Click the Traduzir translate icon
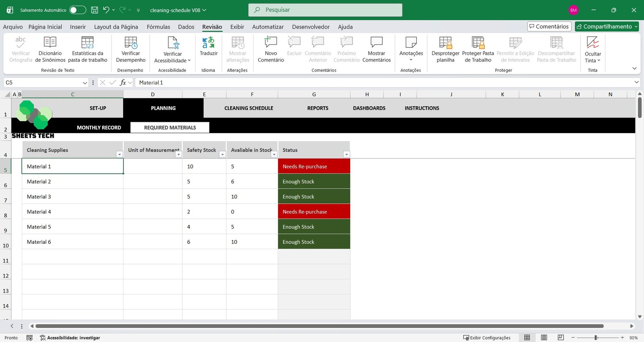This screenshot has width=644, height=342. [208, 43]
